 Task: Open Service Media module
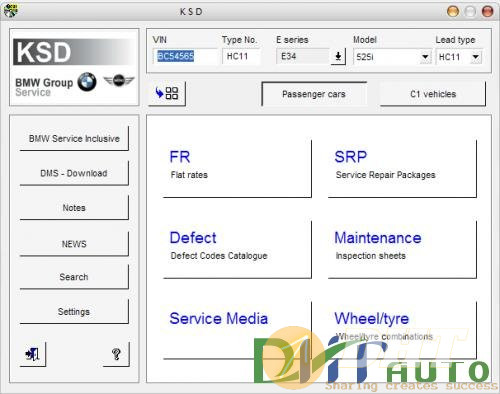[x=237, y=330]
